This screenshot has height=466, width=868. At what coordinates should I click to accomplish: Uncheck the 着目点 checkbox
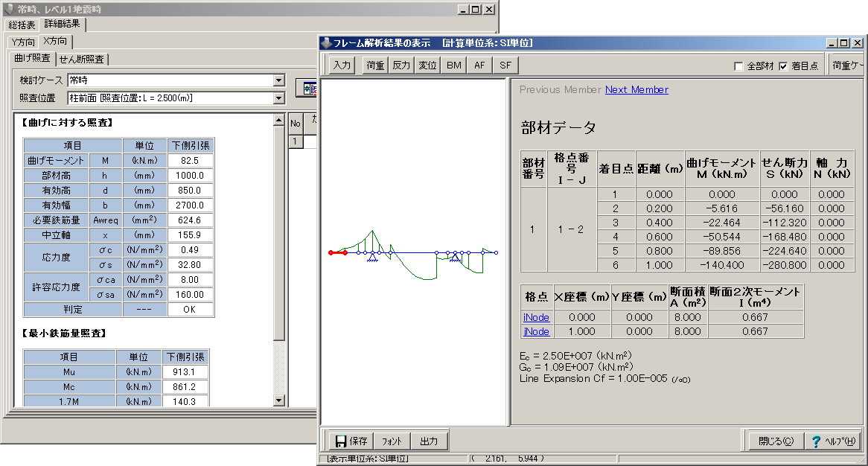[x=783, y=66]
